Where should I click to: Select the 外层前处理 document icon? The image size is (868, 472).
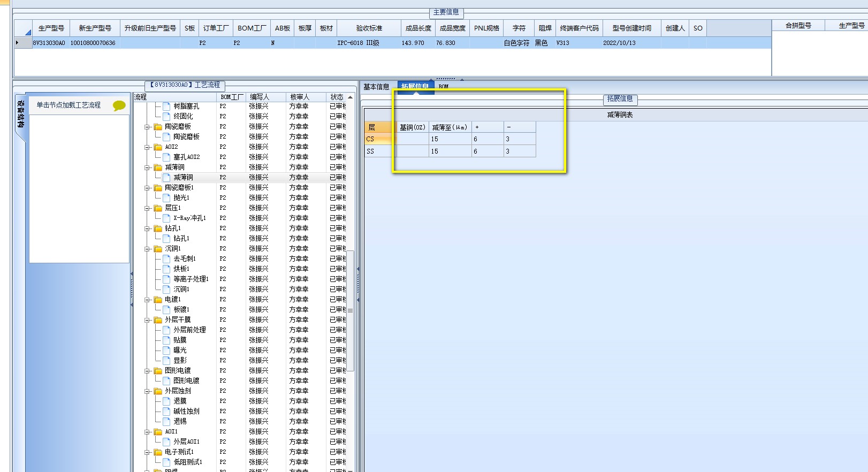pos(166,330)
